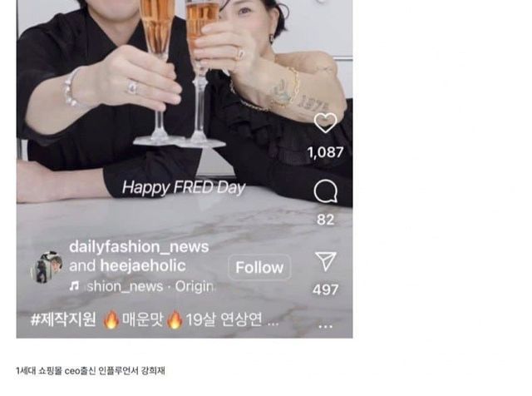
Task: Click the Origin audio text
Action: pos(195,286)
